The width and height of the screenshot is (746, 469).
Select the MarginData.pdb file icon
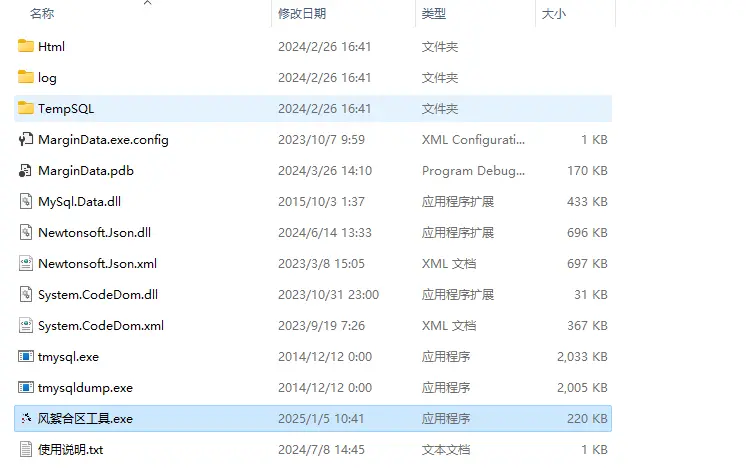click(x=26, y=170)
